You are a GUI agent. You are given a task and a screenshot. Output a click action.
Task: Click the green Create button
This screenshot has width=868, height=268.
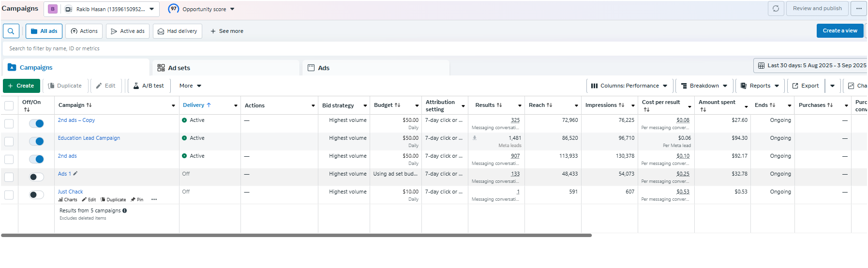coord(21,86)
